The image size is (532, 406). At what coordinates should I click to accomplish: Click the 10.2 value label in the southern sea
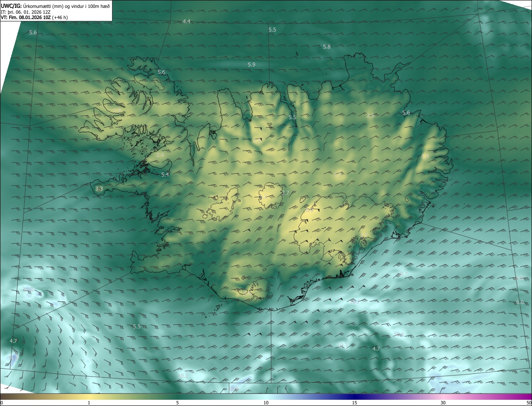tap(183, 376)
